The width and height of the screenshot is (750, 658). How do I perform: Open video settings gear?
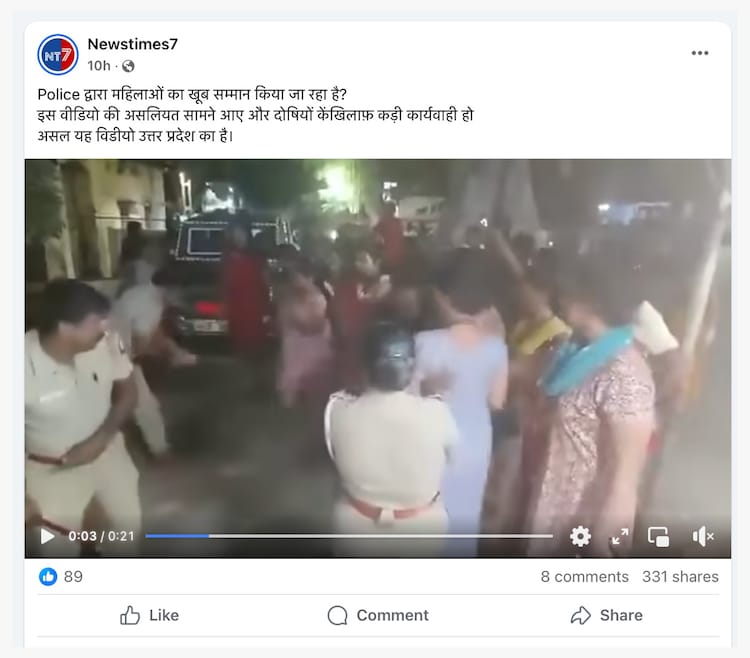[x=580, y=536]
